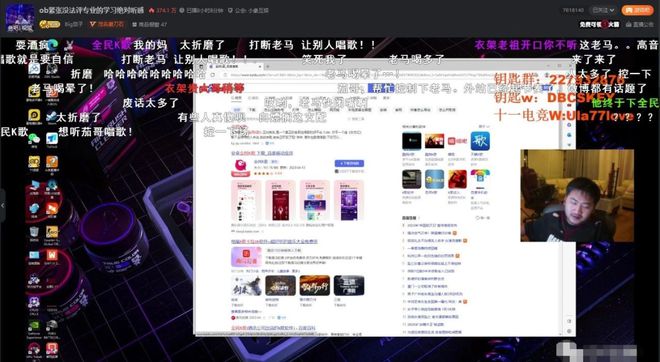Open the rainbow-colored app icon in second row
Image resolution: width=660 pixels, height=362 pixels.
click(480, 179)
